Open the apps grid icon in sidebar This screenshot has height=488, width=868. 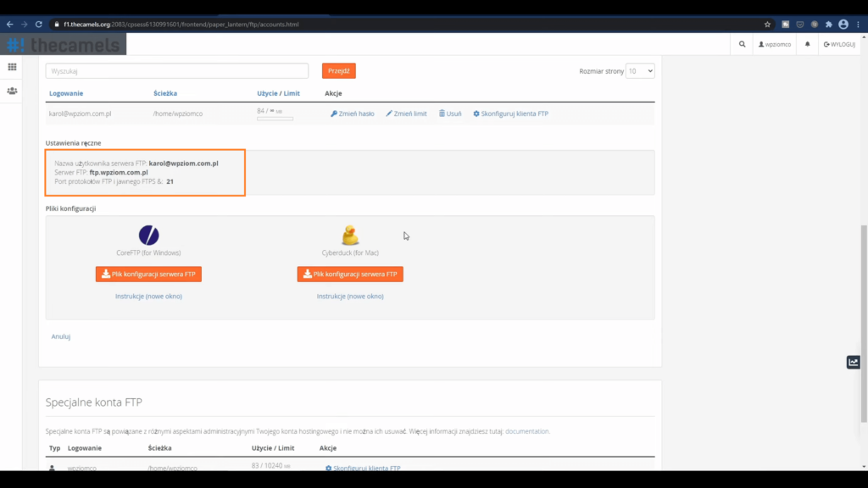[x=12, y=67]
